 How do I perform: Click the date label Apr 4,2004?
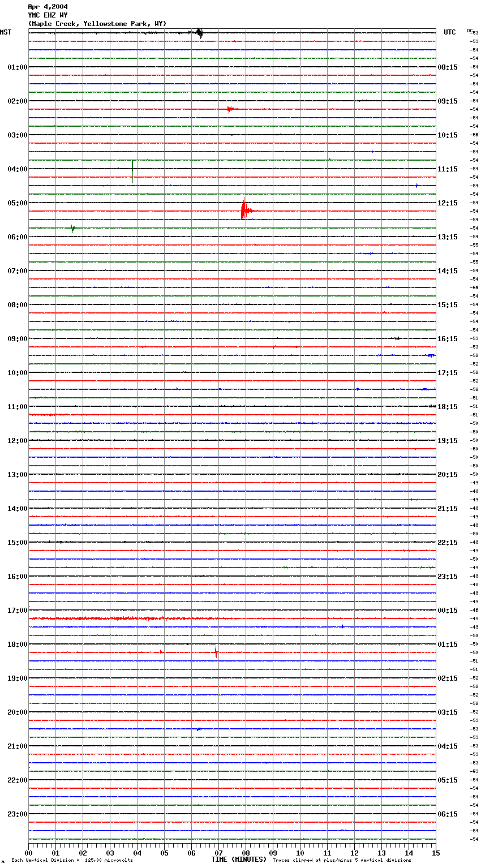click(48, 7)
